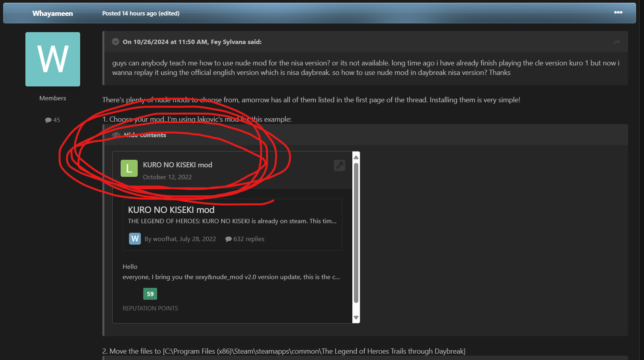Click the quote header 'Fey Sylvana said:'
The image size is (644, 360).
click(x=236, y=42)
